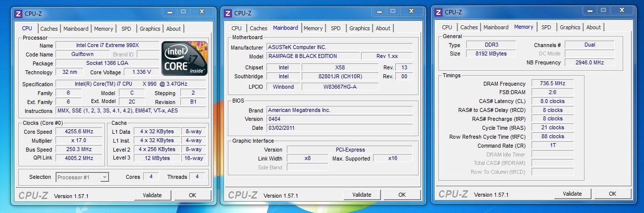644x213 pixels.
Task: Click the CPU-Z app icon in first window title
Action: [18, 13]
